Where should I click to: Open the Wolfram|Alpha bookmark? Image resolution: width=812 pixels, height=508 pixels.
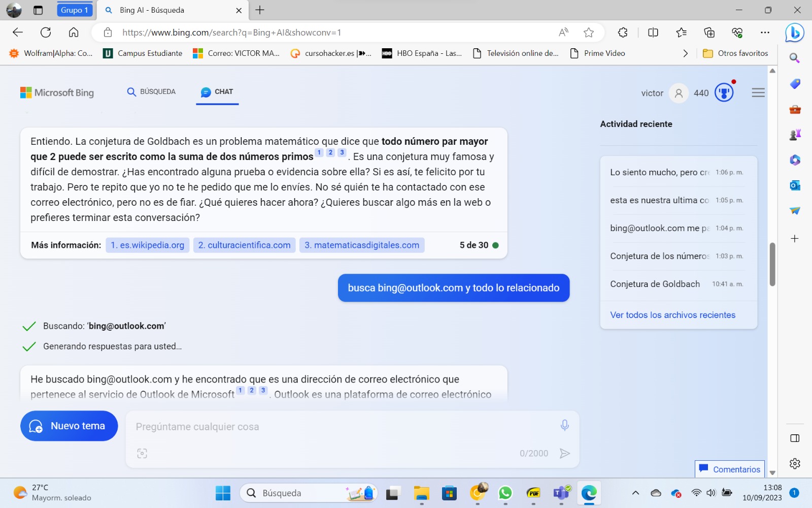[51, 53]
